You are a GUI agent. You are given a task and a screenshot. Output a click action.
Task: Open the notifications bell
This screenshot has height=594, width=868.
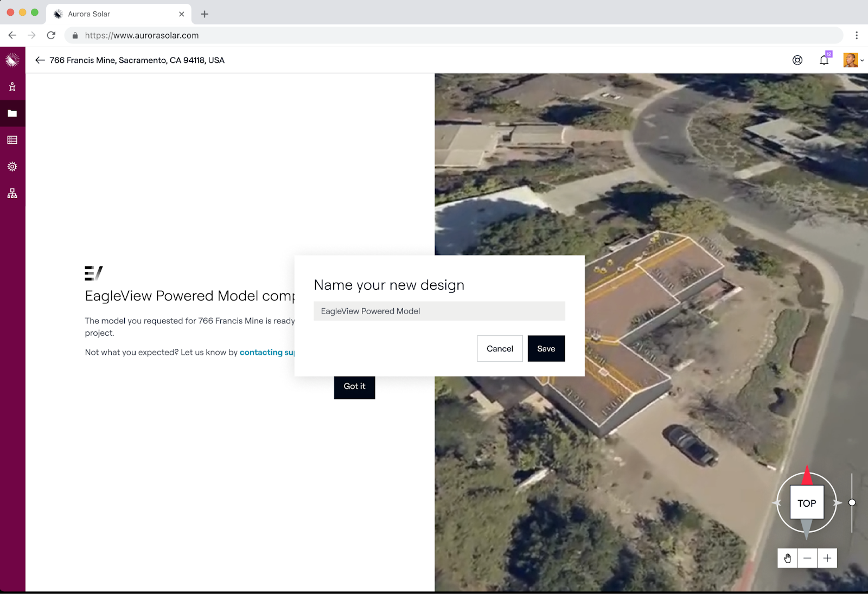[824, 60]
